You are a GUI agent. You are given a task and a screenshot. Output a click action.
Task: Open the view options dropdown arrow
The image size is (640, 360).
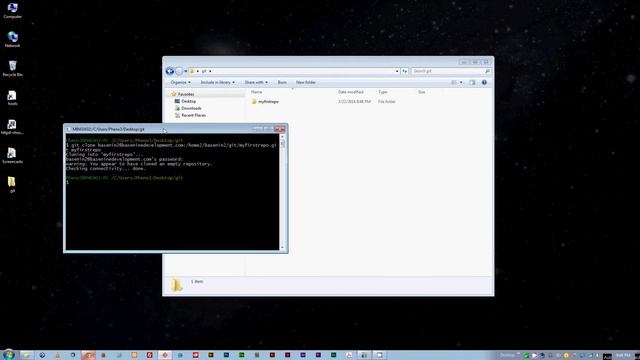(x=461, y=82)
